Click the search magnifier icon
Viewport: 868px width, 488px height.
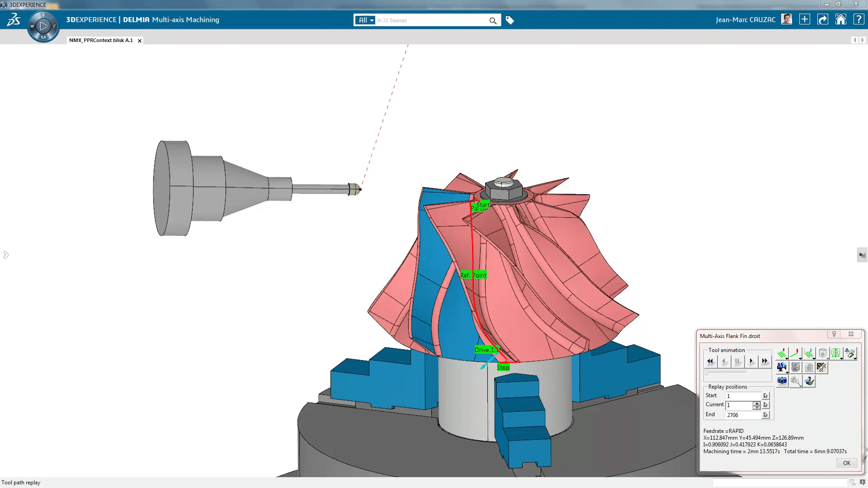pos(493,20)
